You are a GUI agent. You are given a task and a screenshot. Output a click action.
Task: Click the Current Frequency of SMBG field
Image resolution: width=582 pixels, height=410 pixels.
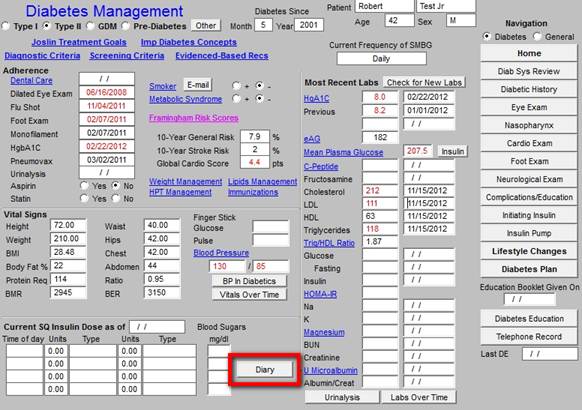pyautogui.click(x=382, y=59)
